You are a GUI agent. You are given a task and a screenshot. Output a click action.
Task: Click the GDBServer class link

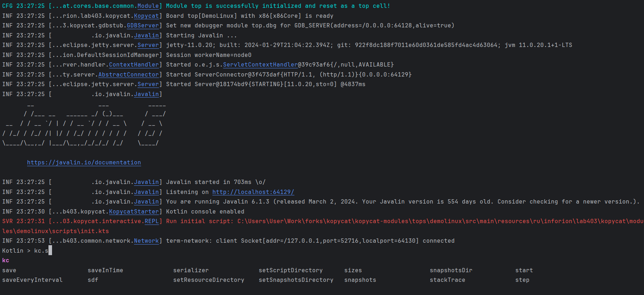click(143, 26)
